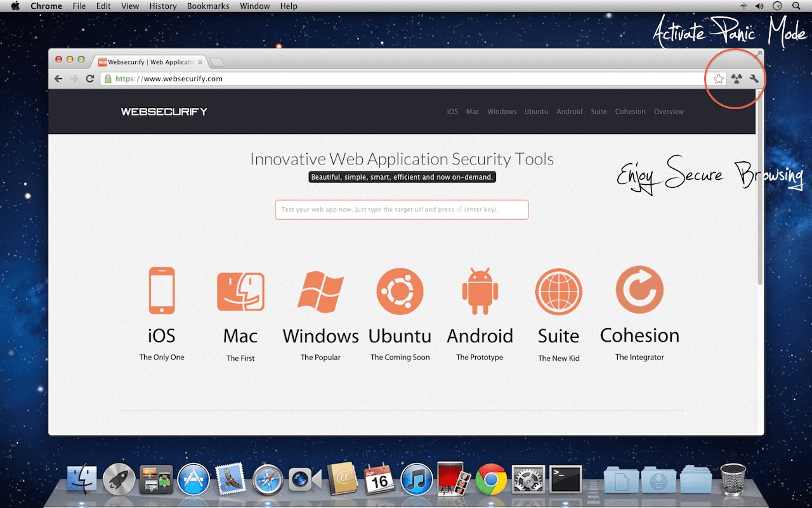Viewport: 812px width, 508px height.
Task: Open the Edit menu
Action: [103, 6]
